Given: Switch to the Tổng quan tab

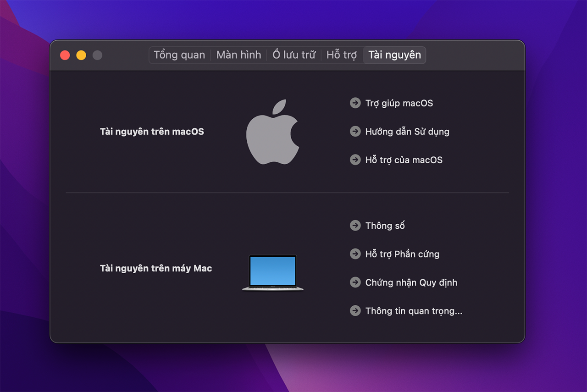Looking at the screenshot, I should (x=179, y=55).
